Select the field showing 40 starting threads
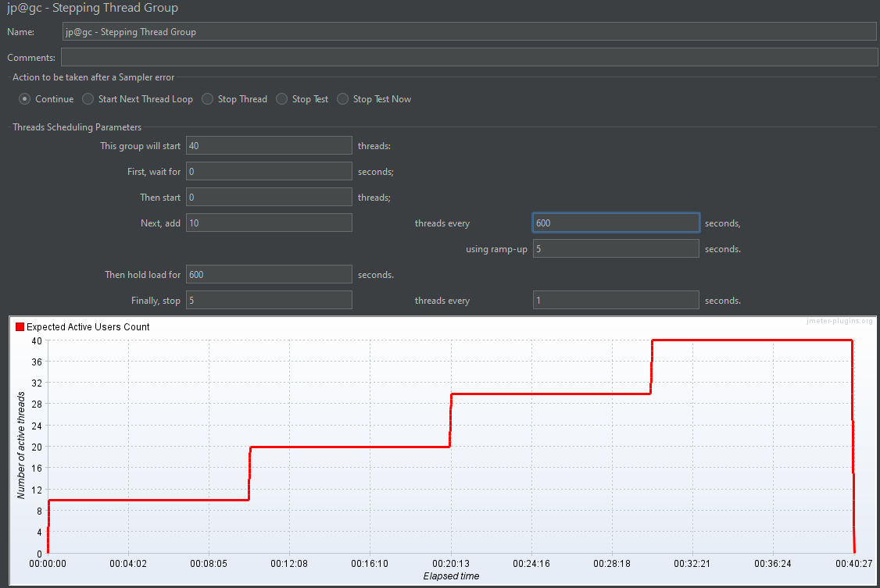 (269, 145)
